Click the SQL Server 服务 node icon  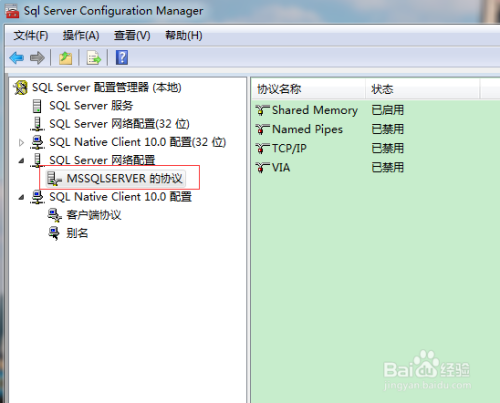coord(37,106)
